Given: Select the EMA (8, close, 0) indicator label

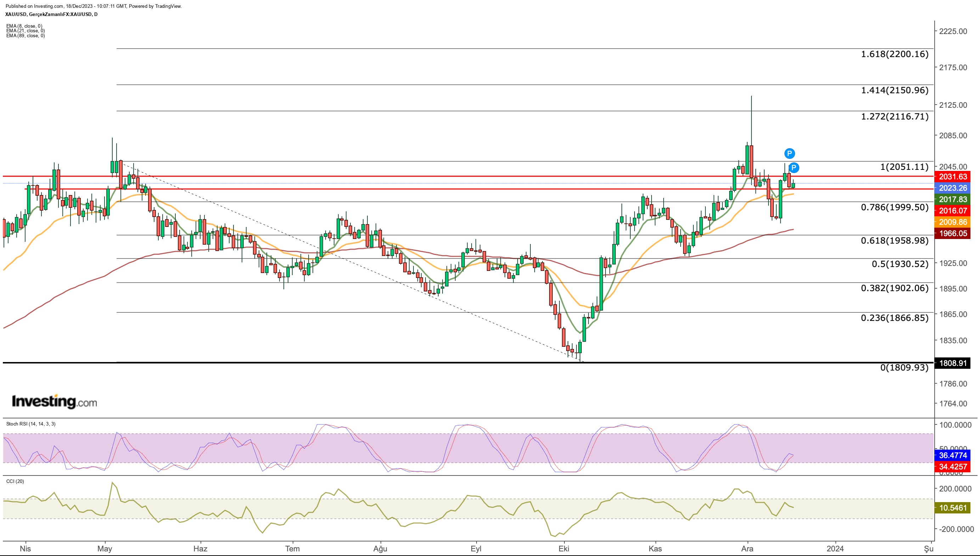Looking at the screenshot, I should pyautogui.click(x=24, y=26).
